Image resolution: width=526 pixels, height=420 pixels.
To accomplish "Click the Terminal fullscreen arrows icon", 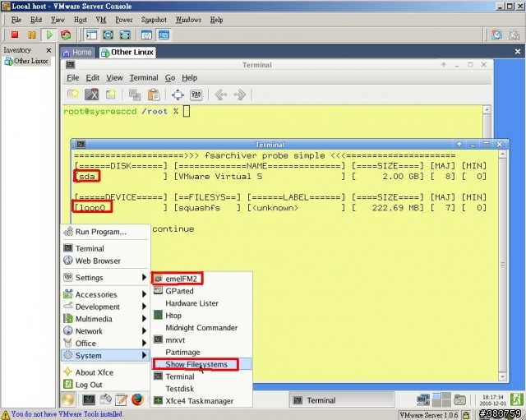I will (x=178, y=95).
